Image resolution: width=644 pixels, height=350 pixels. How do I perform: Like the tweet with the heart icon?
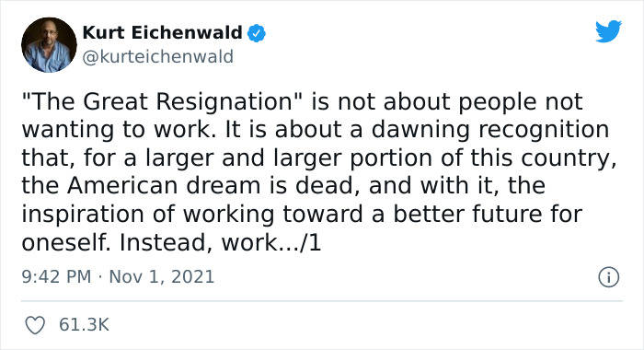(x=35, y=325)
